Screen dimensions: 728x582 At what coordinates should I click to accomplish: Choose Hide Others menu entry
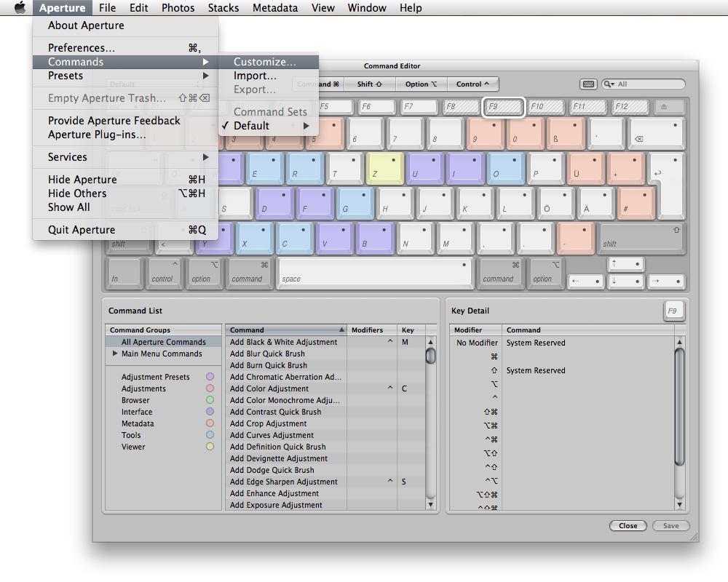pyautogui.click(x=125, y=194)
